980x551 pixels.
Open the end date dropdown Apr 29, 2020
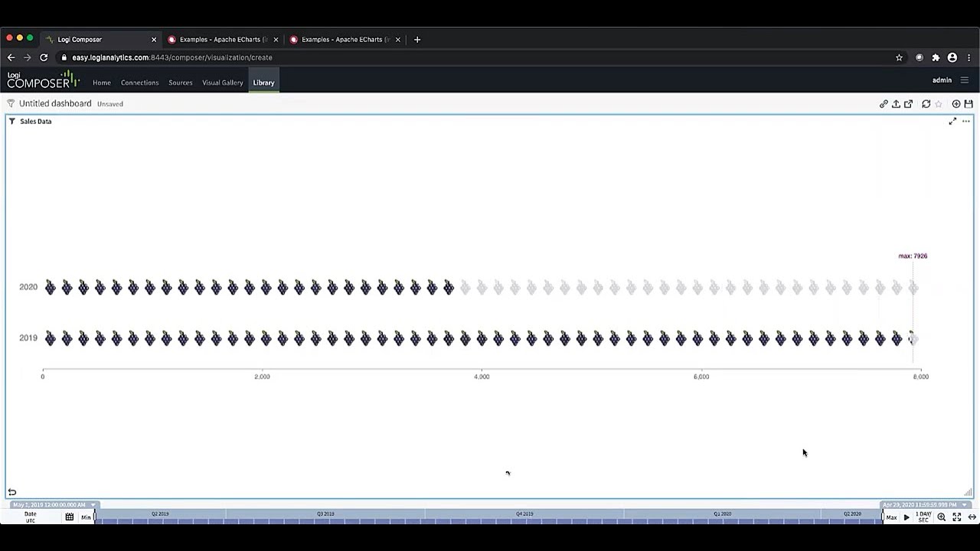click(926, 505)
